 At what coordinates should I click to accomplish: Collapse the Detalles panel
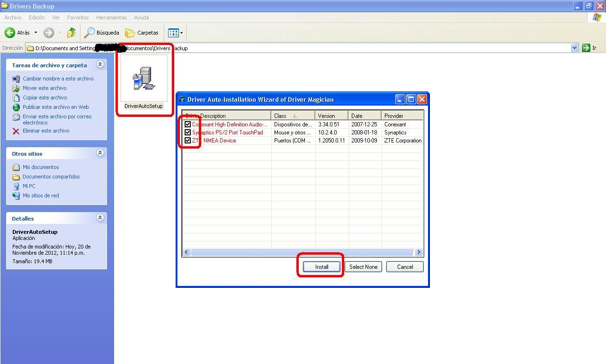[x=100, y=218]
